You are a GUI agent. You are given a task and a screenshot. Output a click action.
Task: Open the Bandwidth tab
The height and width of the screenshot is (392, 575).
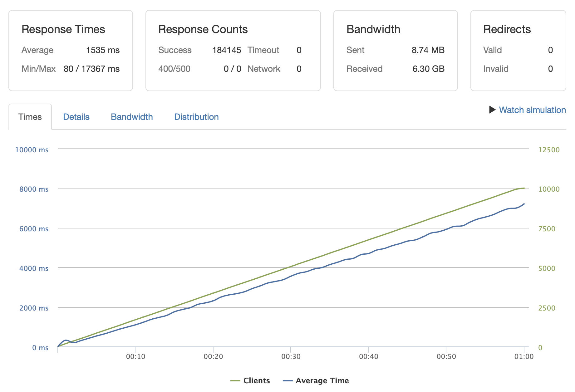pos(132,117)
